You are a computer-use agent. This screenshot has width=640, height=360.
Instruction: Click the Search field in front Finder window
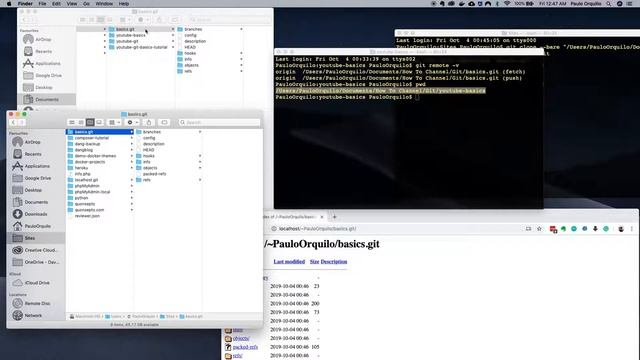pos(219,122)
